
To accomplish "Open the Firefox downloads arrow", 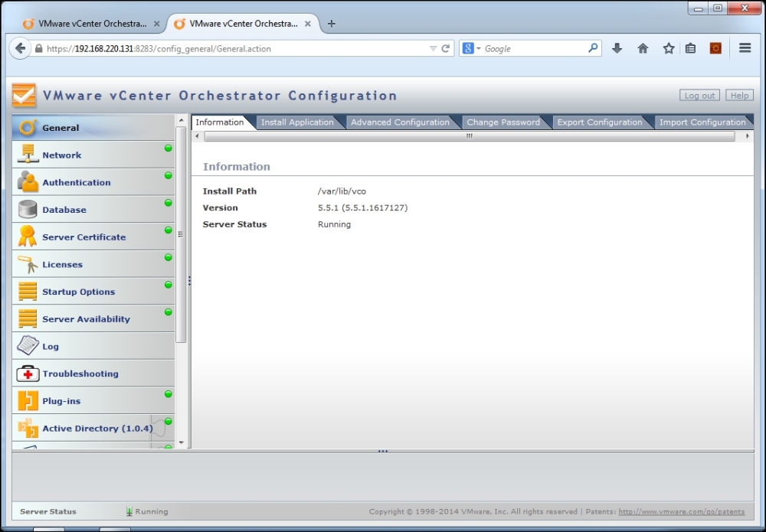I will [x=617, y=48].
